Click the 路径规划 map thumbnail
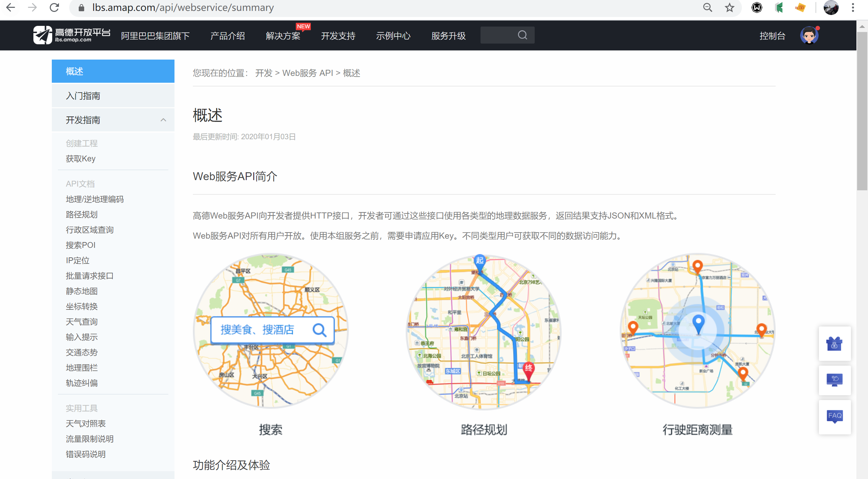 click(484, 332)
